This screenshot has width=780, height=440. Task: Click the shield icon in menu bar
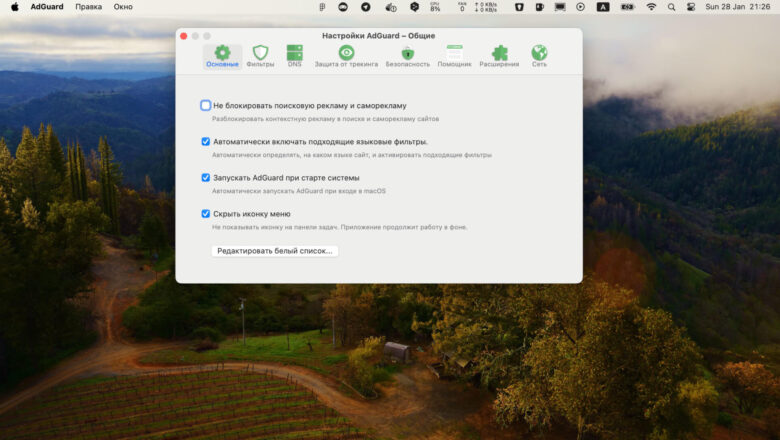[519, 7]
